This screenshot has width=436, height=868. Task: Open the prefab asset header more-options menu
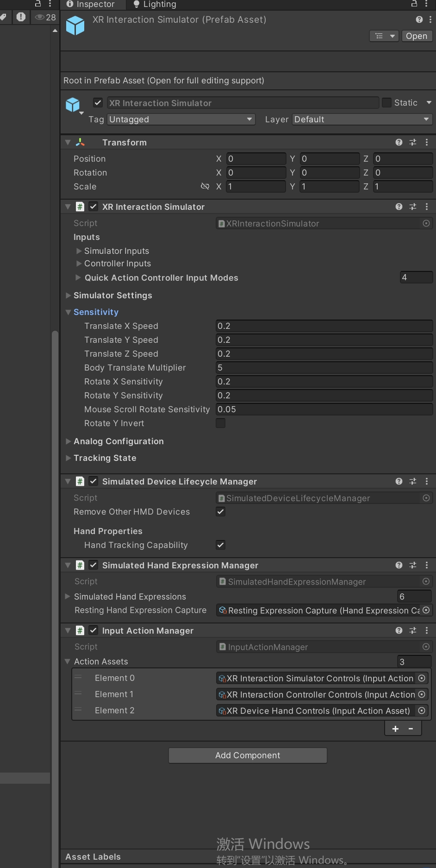pos(430,19)
